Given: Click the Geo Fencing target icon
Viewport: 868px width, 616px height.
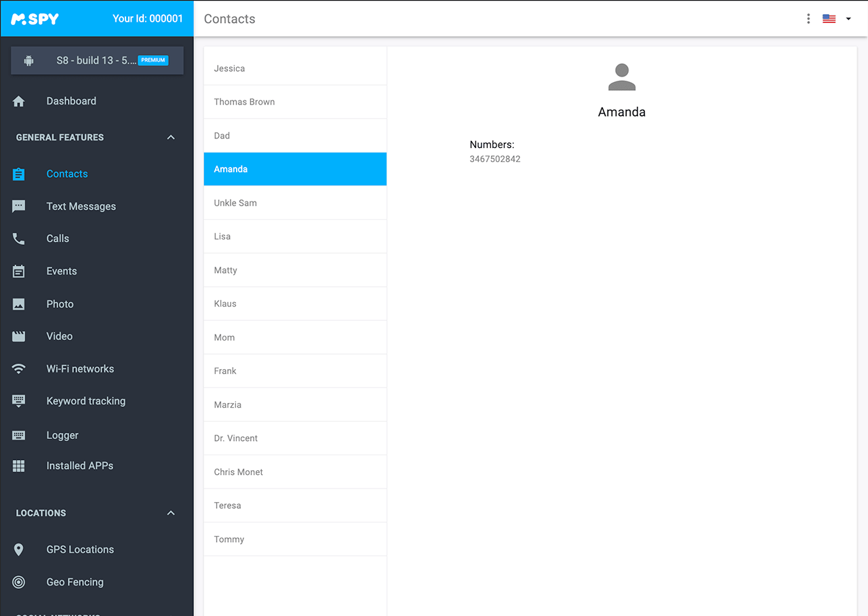Looking at the screenshot, I should click(19, 582).
